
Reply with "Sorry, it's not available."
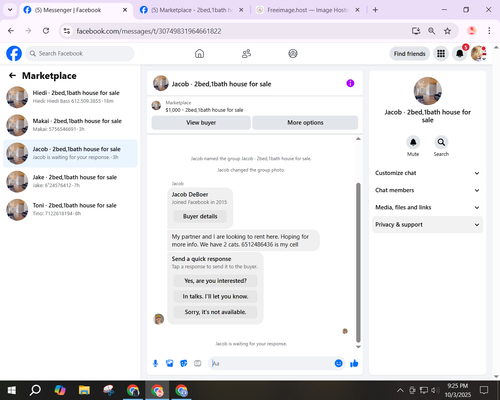[x=215, y=312]
